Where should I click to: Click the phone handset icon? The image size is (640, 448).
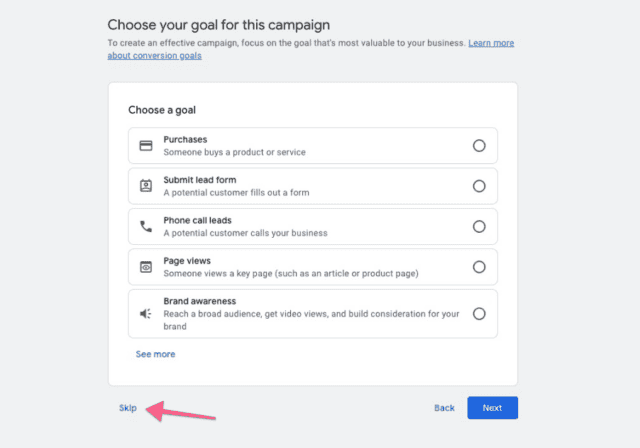pos(146,226)
